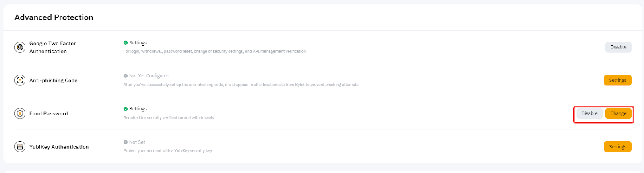The height and width of the screenshot is (173, 644).
Task: Click gray status icon beside Not Yet Configured
Action: coord(126,76)
